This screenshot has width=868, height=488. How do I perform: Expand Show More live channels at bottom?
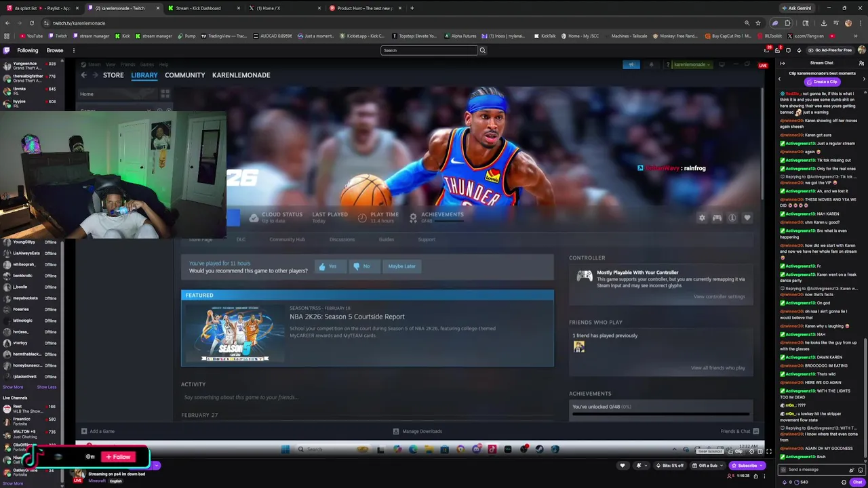point(13,483)
